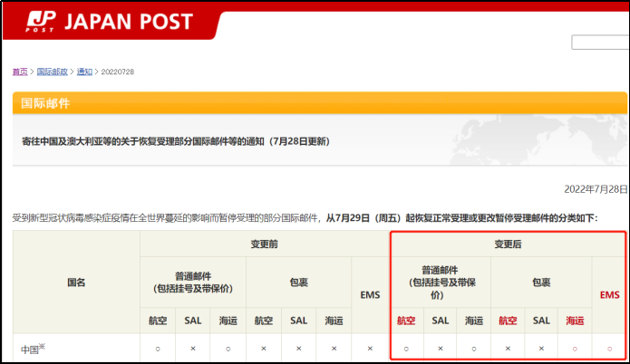
Task: Open the 首页 breadcrumb link
Action: point(19,72)
